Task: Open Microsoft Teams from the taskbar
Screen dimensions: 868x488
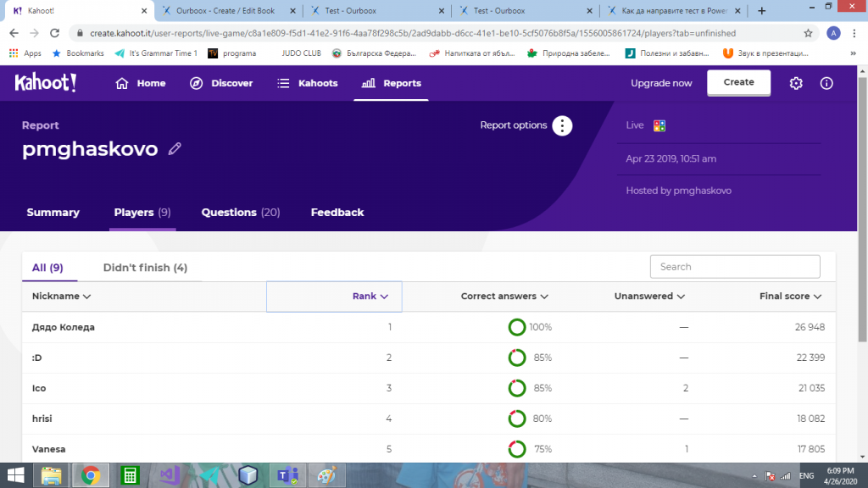Action: [x=287, y=475]
